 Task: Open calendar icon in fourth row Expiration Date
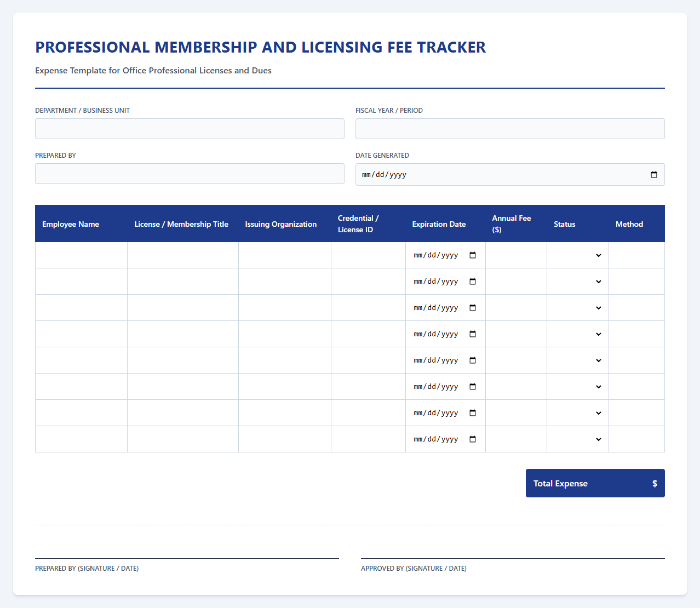pos(473,334)
